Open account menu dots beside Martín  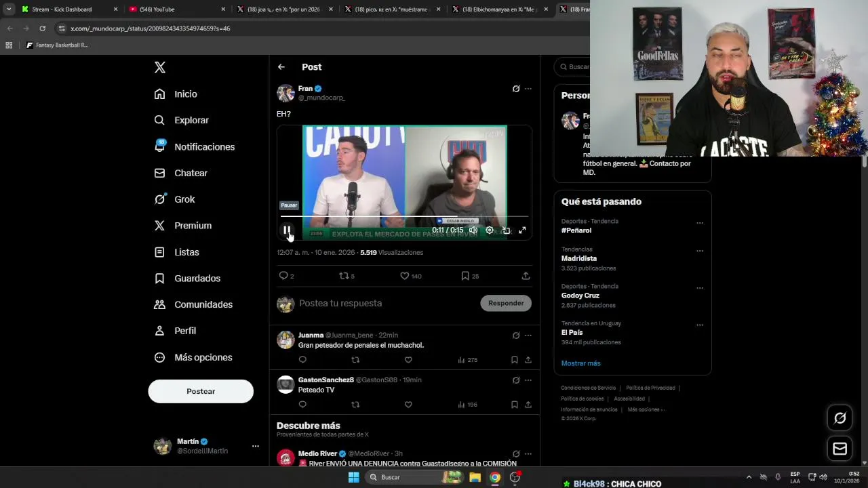tap(256, 446)
